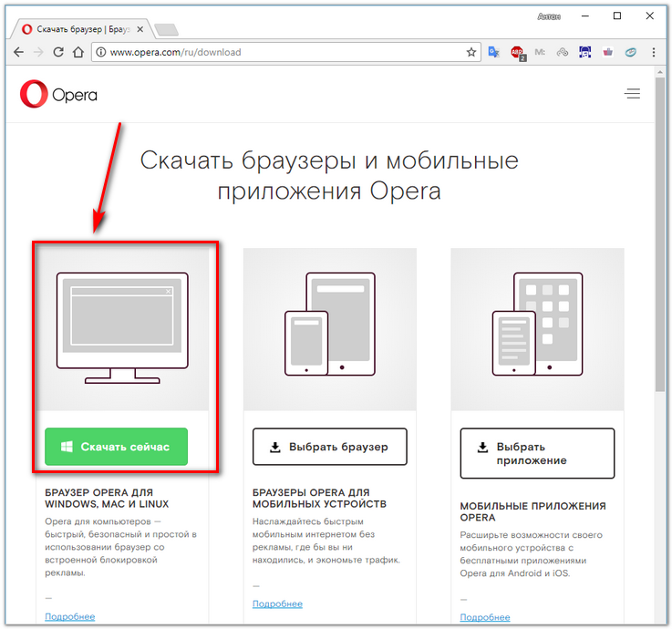Click the blue screenshot extension icon
The width and height of the screenshot is (672, 629).
pos(585,52)
